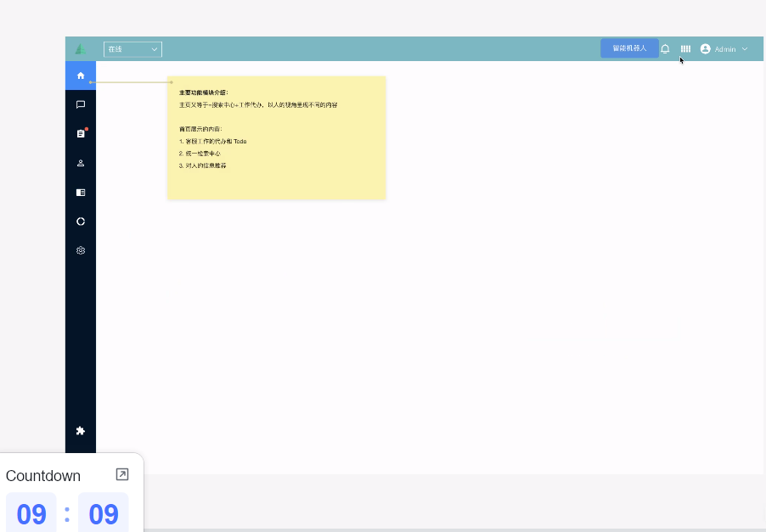This screenshot has height=532, width=766.
Task: Open the Home page in the sidebar
Action: coord(81,76)
